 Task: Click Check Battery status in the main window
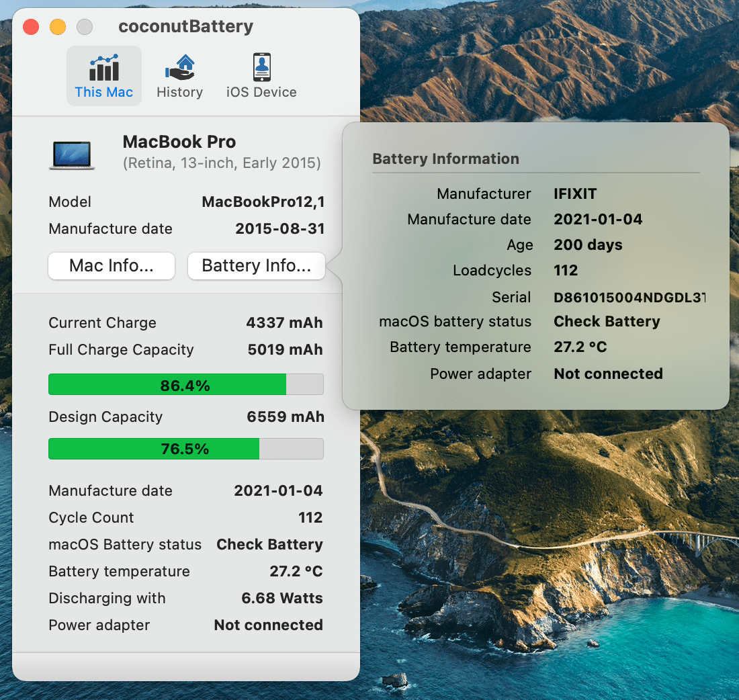[x=269, y=544]
